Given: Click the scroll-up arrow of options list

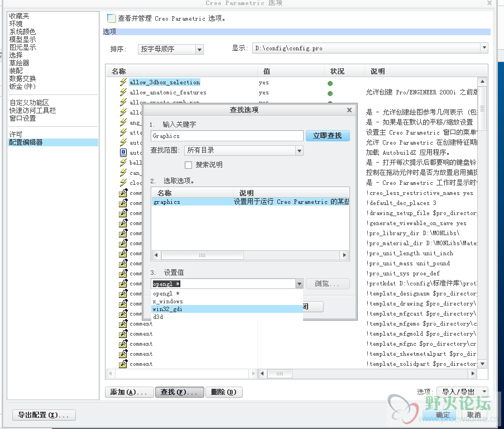Looking at the screenshot, I should pos(482,82).
